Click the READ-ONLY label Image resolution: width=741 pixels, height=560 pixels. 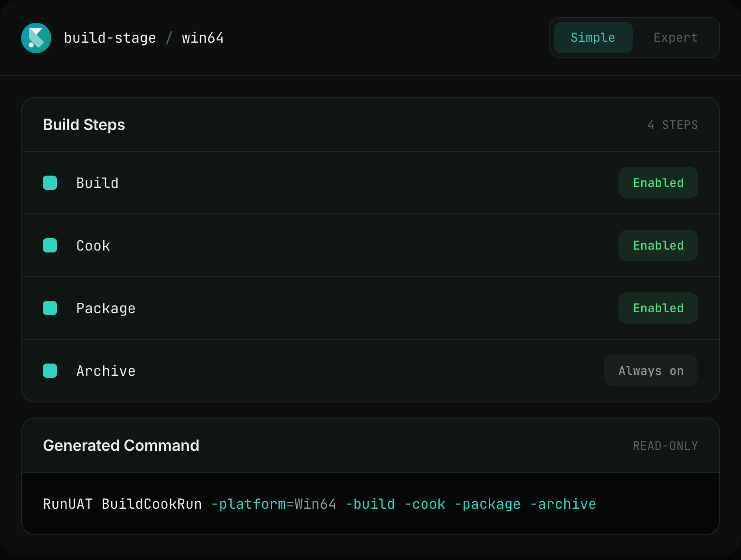[x=665, y=446]
